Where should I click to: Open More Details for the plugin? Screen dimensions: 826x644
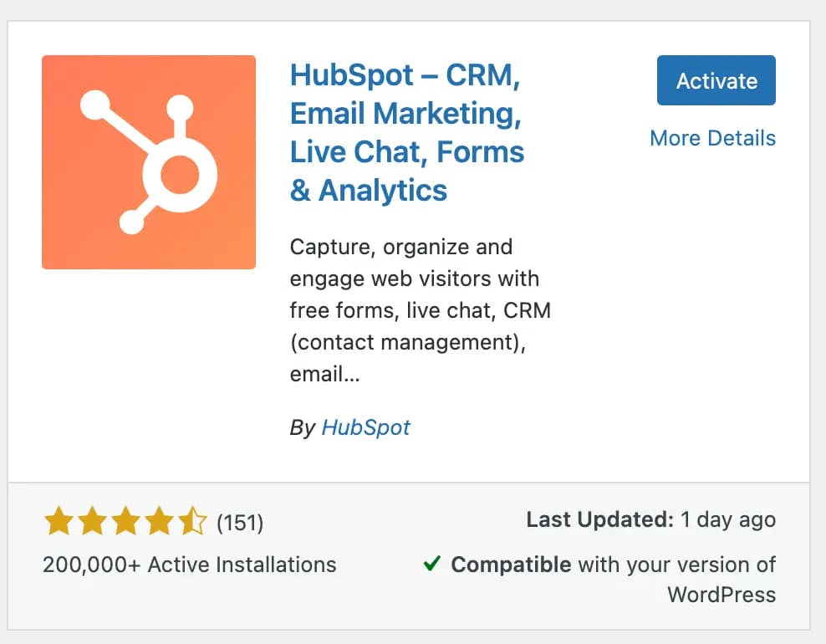[x=712, y=138]
